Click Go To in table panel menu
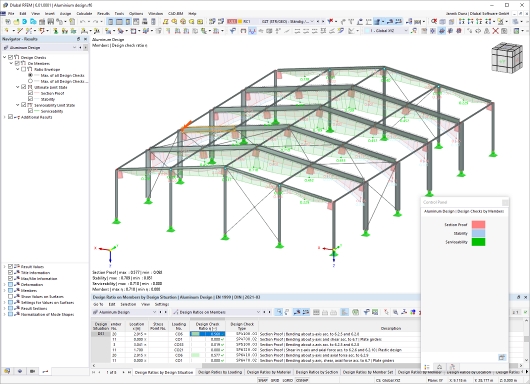The width and height of the screenshot is (530, 384). point(98,304)
